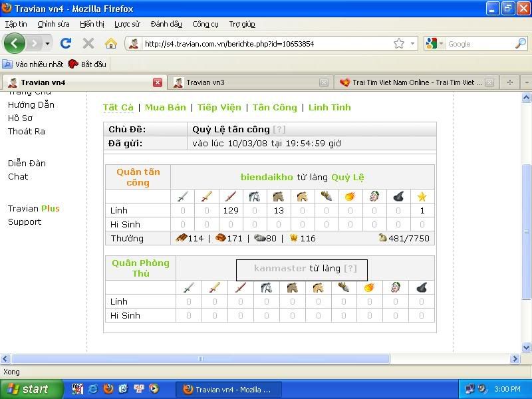Click the crop resource icon beside 116
Viewport: 532px width, 399px height.
tap(293, 238)
